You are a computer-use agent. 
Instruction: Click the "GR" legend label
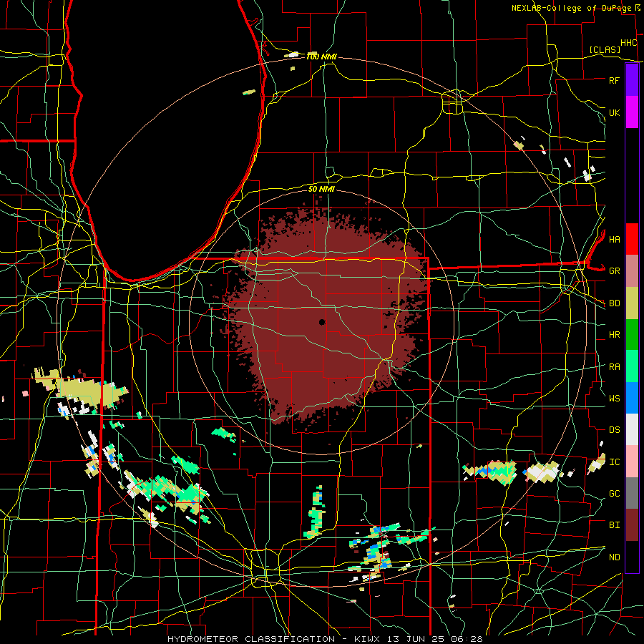click(x=614, y=271)
